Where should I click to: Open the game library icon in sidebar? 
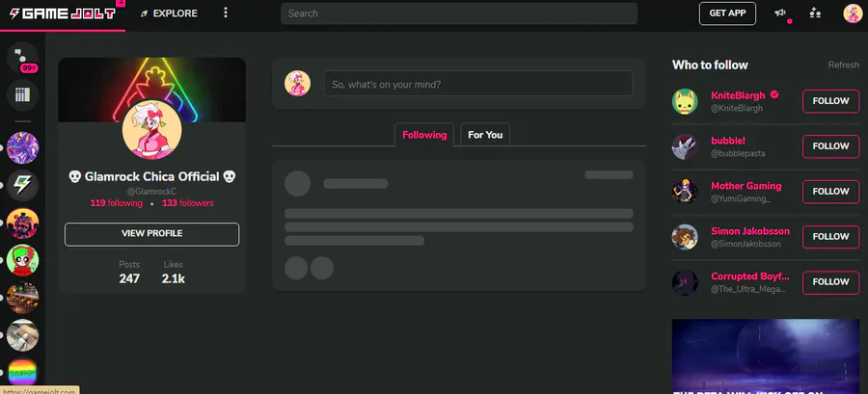pyautogui.click(x=23, y=95)
